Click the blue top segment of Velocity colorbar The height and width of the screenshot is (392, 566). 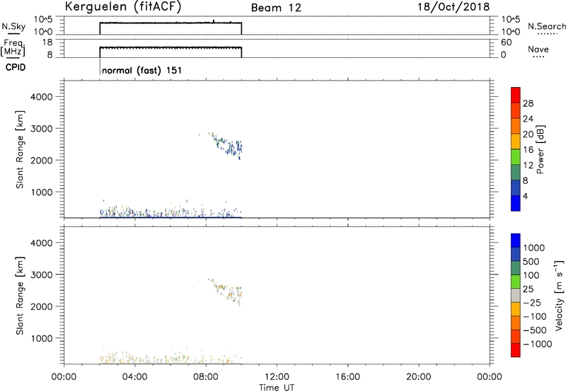pos(516,241)
